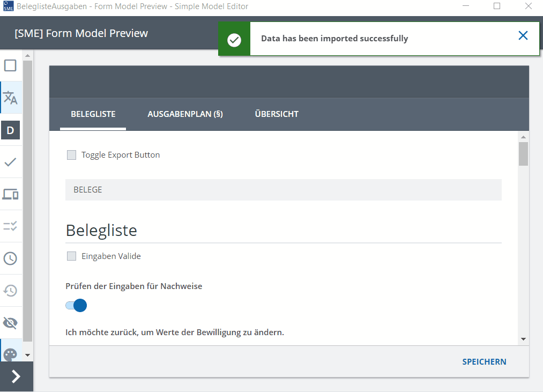Toggle the crossed-out eye visibility icon
543x392 pixels.
point(10,323)
